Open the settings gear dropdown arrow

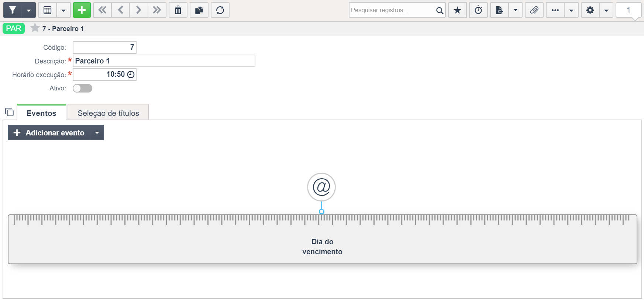606,10
